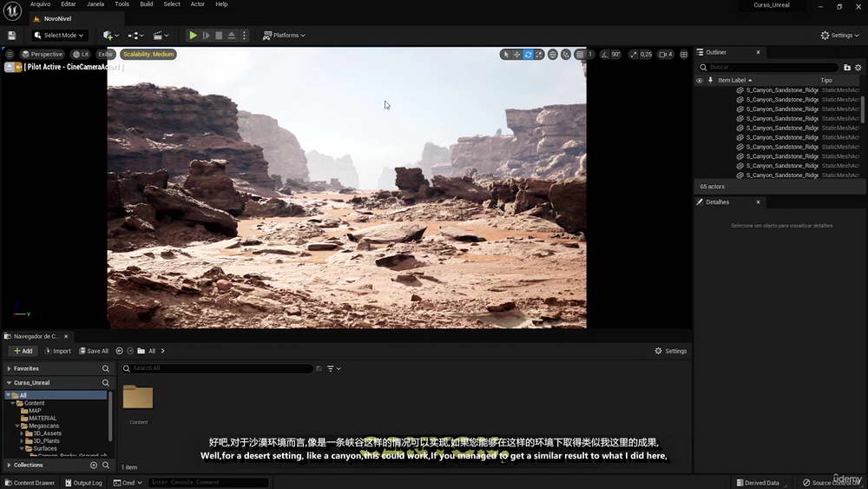Create a new folder in the Outliner

(x=847, y=68)
